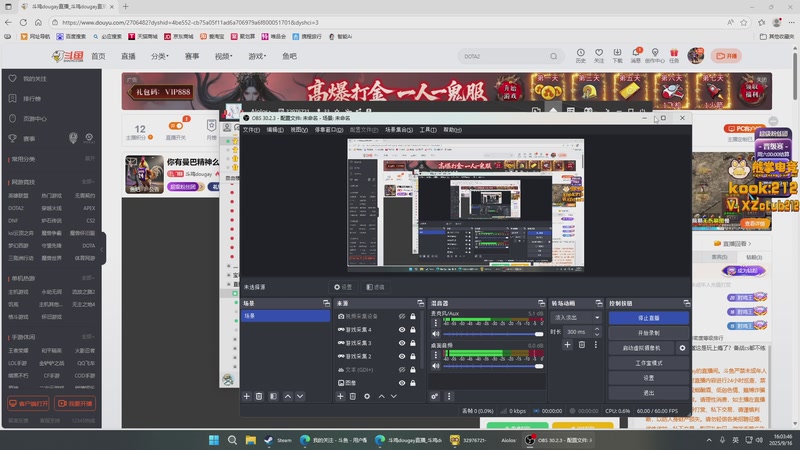Screen dimensions: 800x450
Task: Expand Douyu 视频 navigation dropdown
Action: (x=223, y=56)
